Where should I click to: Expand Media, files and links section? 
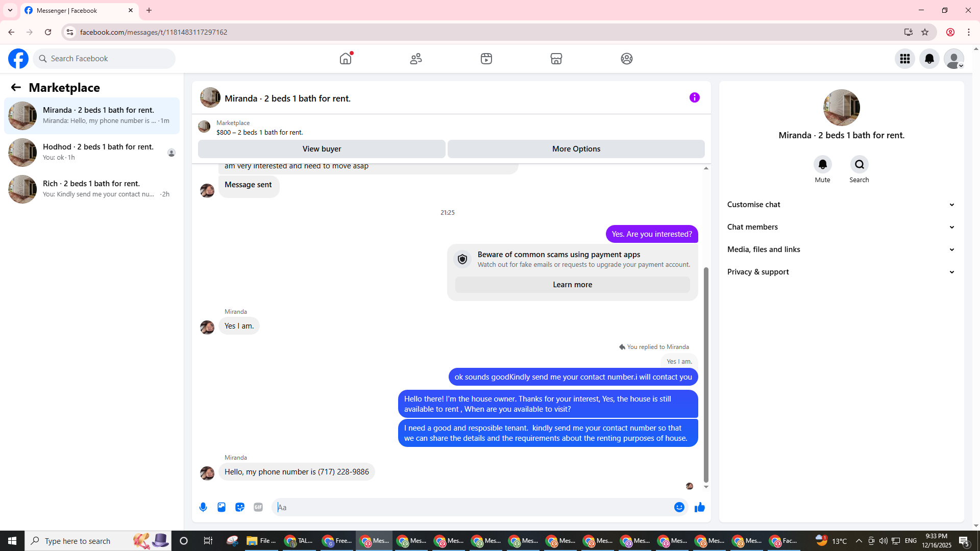coord(841,249)
